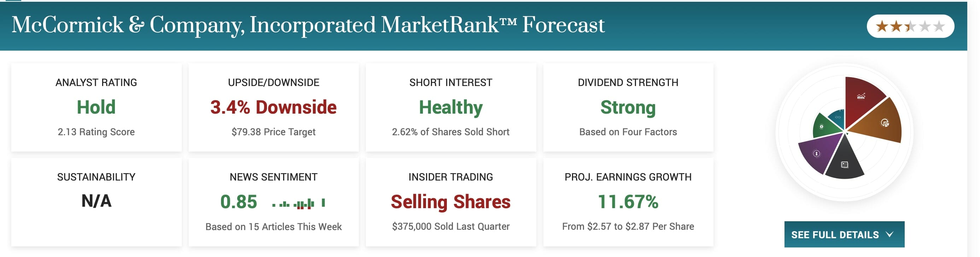View the Proj. Earnings Growth 11.67% card
This screenshot has height=257, width=980.
tap(628, 202)
